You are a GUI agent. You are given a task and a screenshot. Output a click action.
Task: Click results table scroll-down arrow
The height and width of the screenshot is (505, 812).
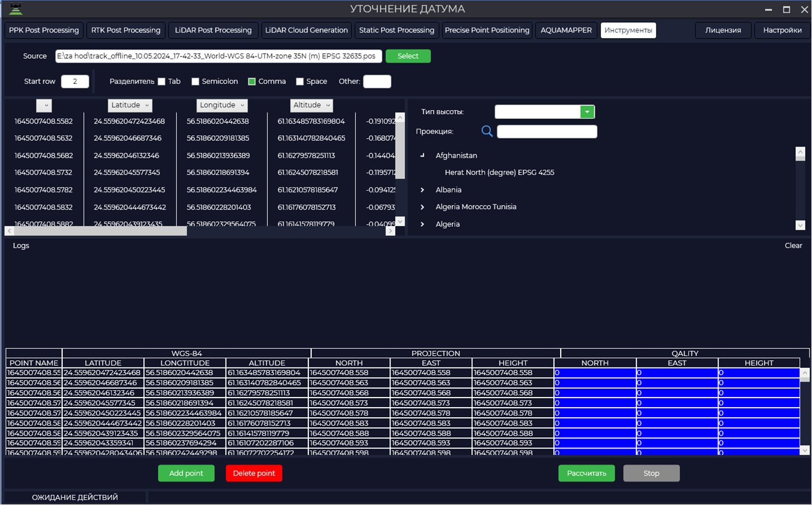click(x=805, y=450)
